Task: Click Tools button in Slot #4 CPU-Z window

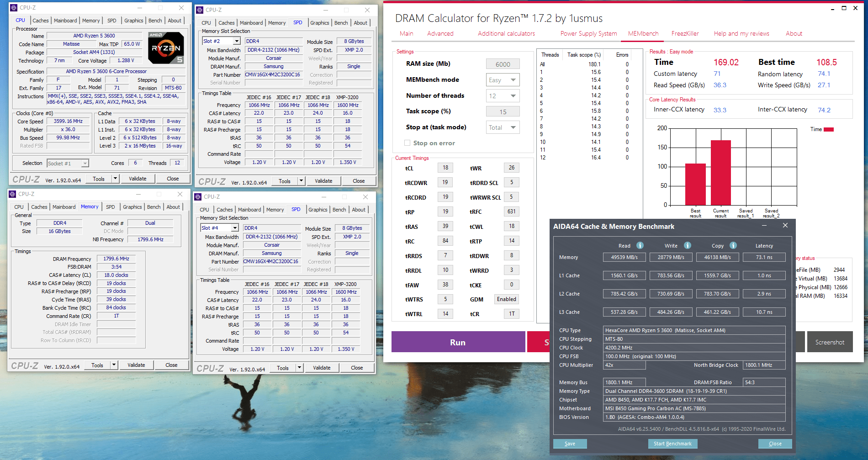Action: 283,368
